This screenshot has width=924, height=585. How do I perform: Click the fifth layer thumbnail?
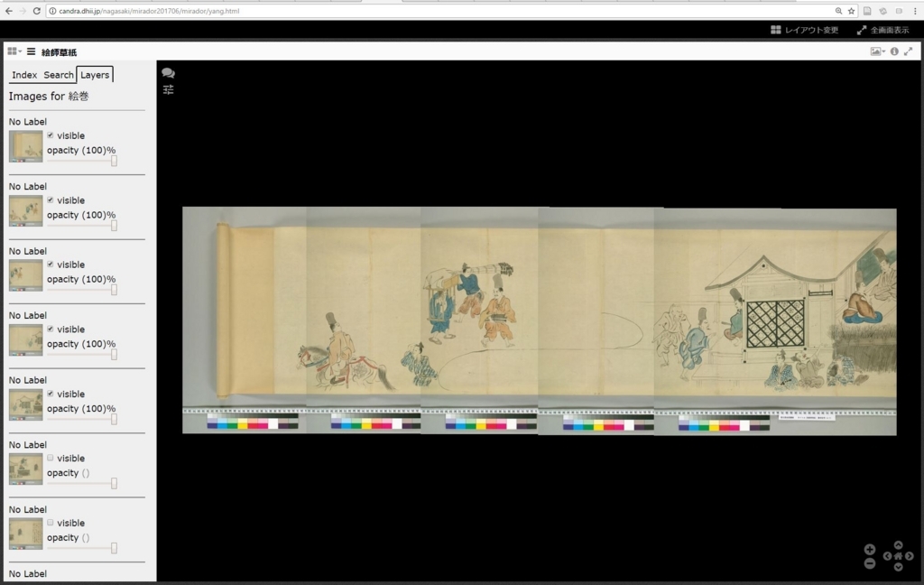point(26,404)
